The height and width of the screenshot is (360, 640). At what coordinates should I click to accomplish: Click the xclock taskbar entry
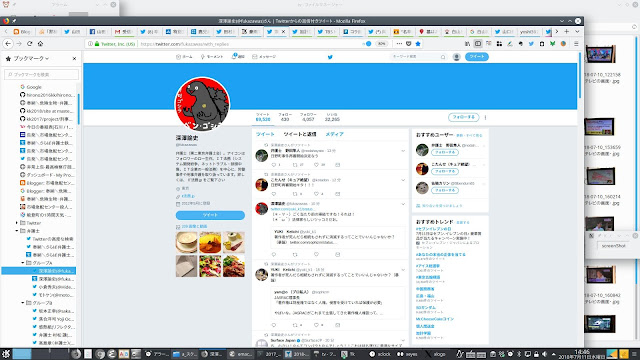coord(380,354)
